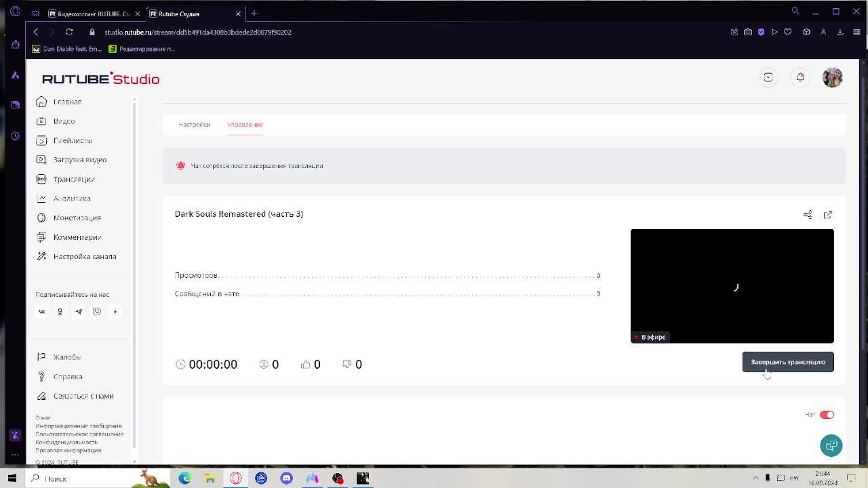Open the user profile avatar
The image size is (868, 488).
pyautogui.click(x=832, y=77)
